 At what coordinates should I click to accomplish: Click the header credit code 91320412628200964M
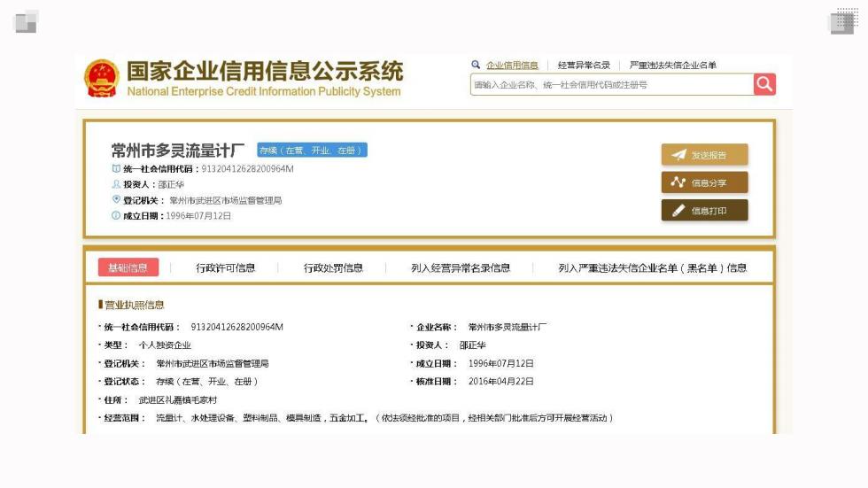(247, 169)
